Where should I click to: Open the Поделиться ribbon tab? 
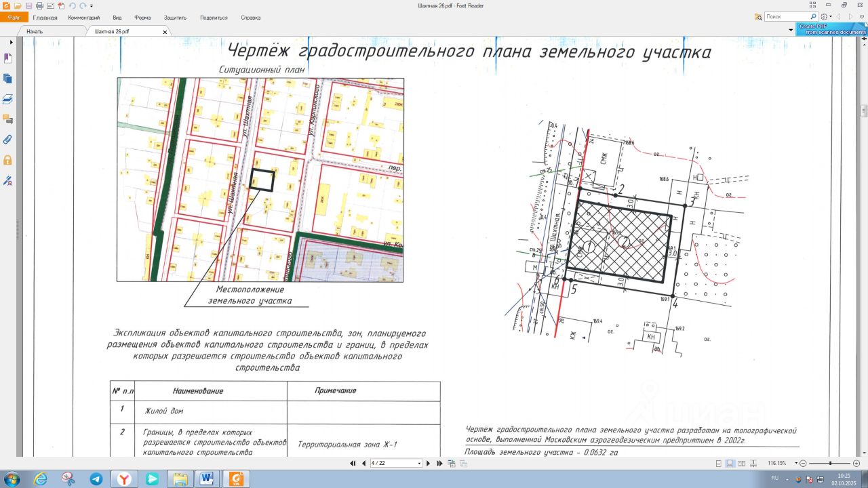(214, 18)
